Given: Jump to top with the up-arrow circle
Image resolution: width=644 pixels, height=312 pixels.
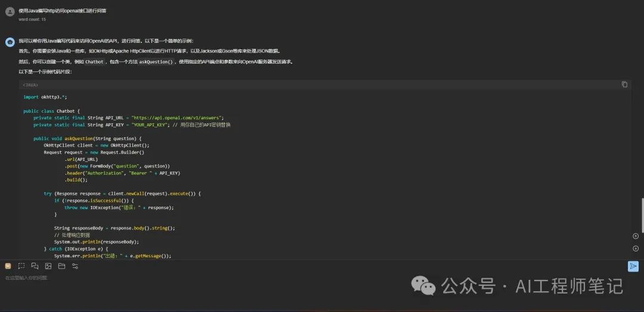Looking at the screenshot, I should pos(636,236).
